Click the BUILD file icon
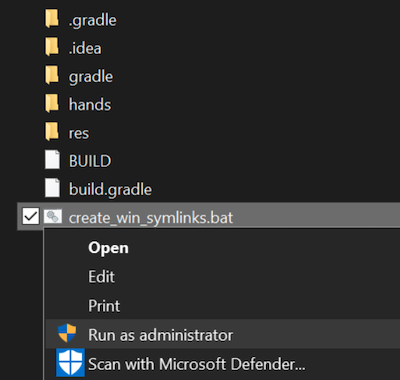 52,160
